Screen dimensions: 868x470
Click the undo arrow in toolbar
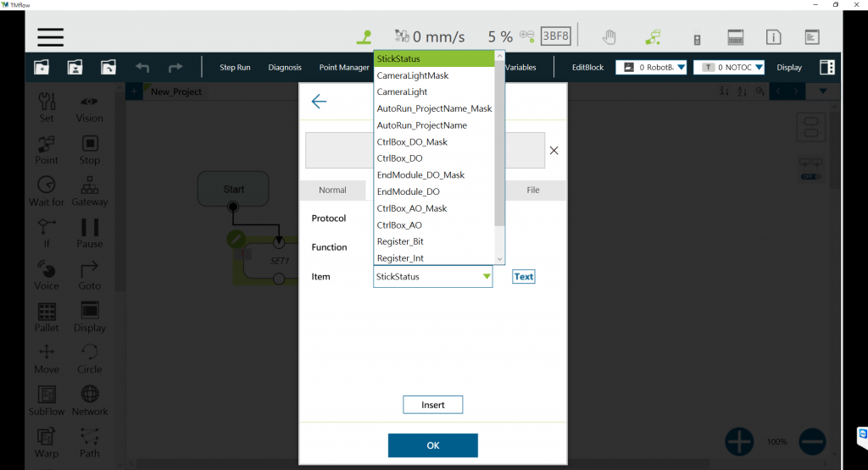coord(142,68)
